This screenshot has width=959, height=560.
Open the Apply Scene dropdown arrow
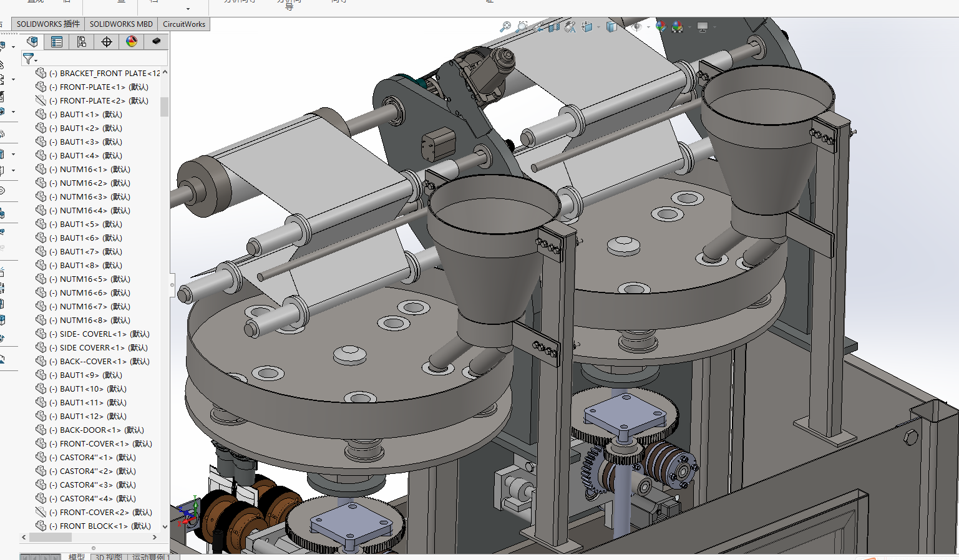[690, 27]
